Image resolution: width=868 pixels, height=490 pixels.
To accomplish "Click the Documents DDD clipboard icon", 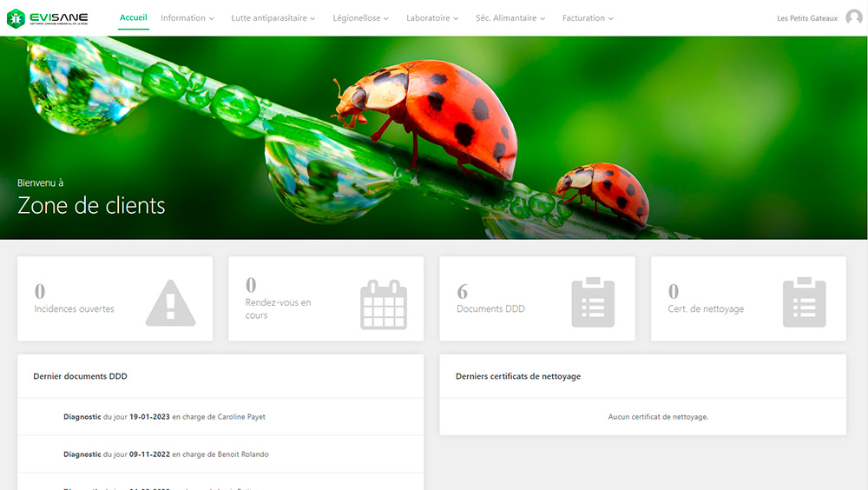I will point(593,302).
